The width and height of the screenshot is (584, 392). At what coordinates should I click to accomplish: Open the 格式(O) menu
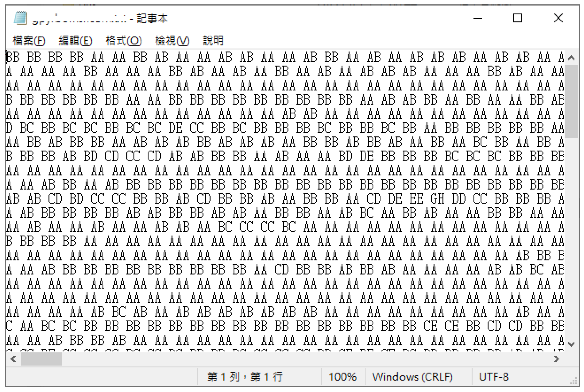click(x=124, y=41)
